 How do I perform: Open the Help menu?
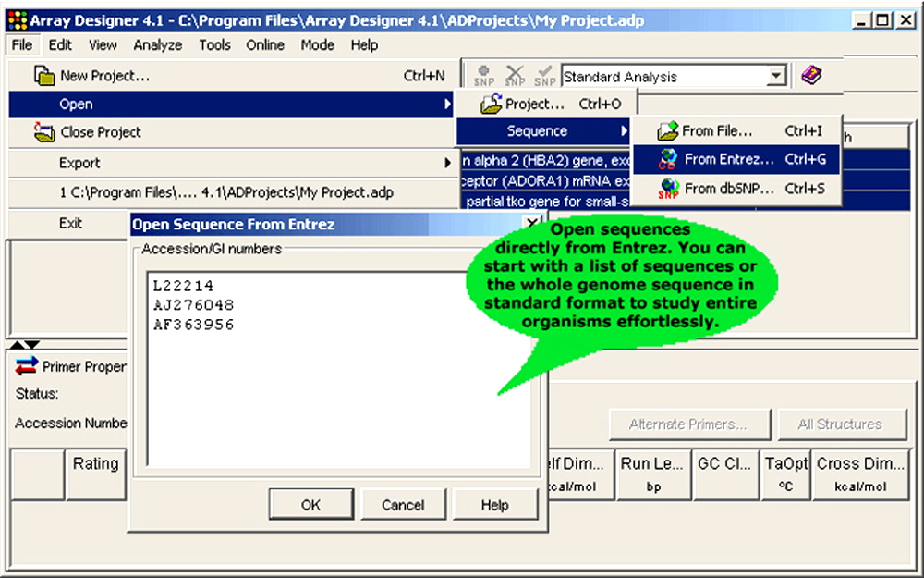point(364,44)
